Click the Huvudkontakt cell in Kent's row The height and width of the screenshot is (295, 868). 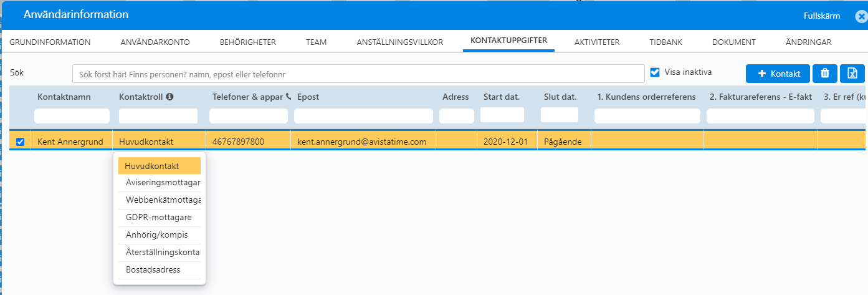[159, 142]
